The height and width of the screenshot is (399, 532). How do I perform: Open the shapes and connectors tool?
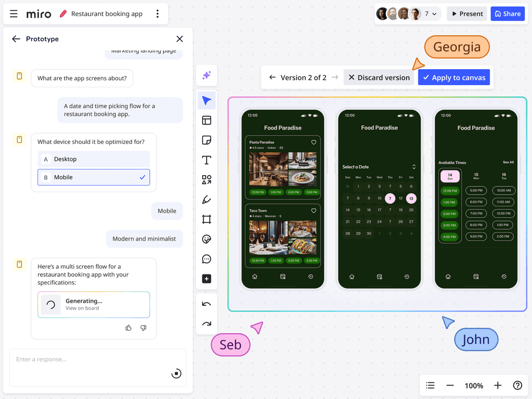(x=206, y=180)
